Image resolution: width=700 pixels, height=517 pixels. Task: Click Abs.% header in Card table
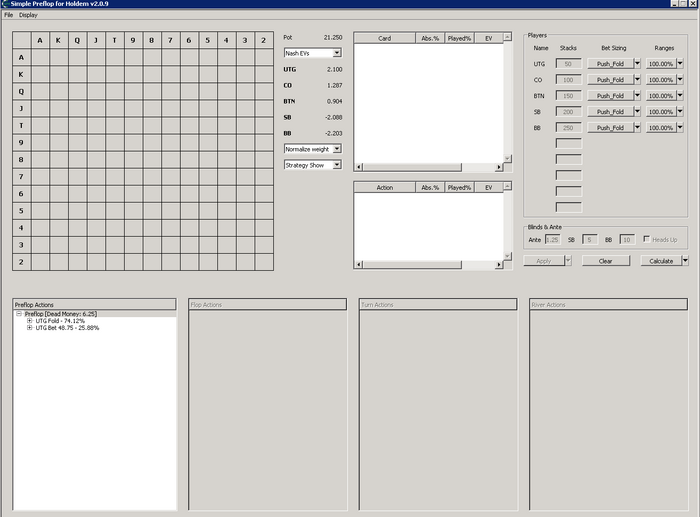click(430, 38)
